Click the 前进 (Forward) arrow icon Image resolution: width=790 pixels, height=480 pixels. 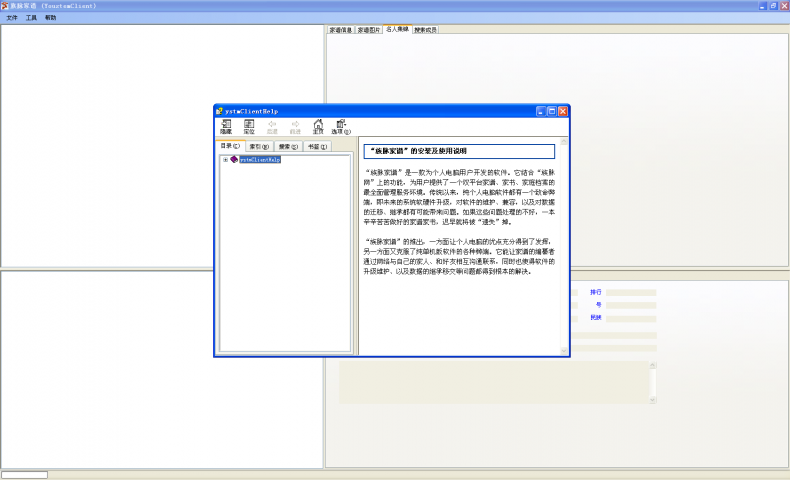(295, 125)
